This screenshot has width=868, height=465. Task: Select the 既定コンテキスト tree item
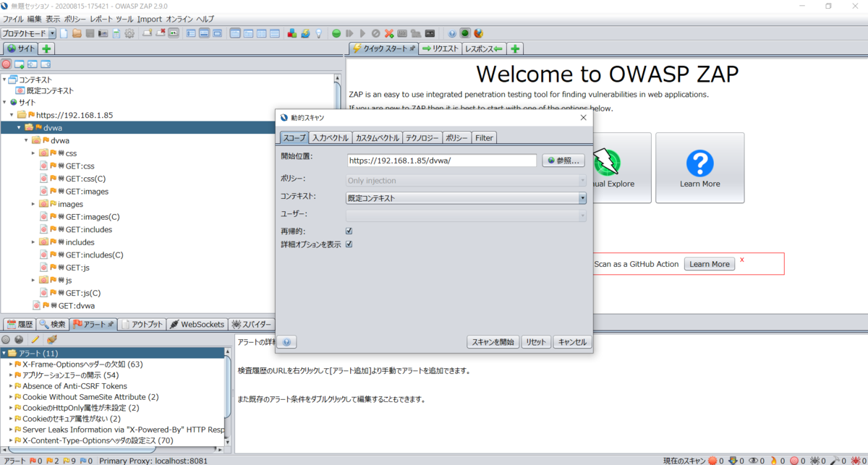(50, 91)
